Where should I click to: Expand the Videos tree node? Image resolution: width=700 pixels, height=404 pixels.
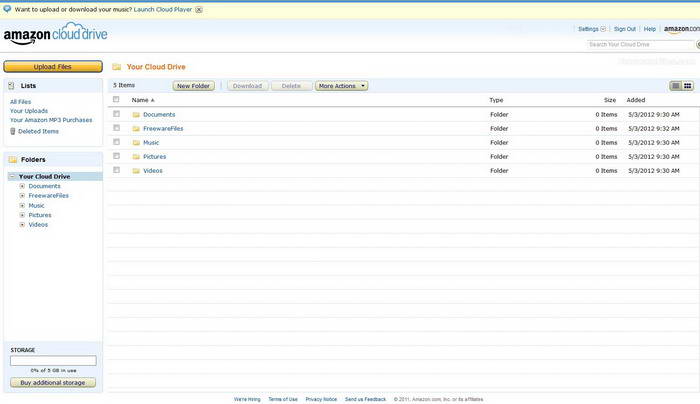(x=22, y=225)
